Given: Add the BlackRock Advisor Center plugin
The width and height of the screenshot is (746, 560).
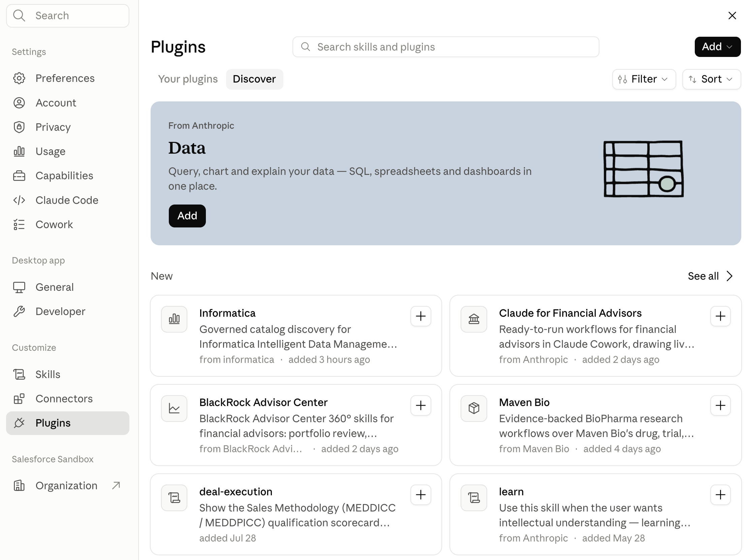Looking at the screenshot, I should pos(421,405).
